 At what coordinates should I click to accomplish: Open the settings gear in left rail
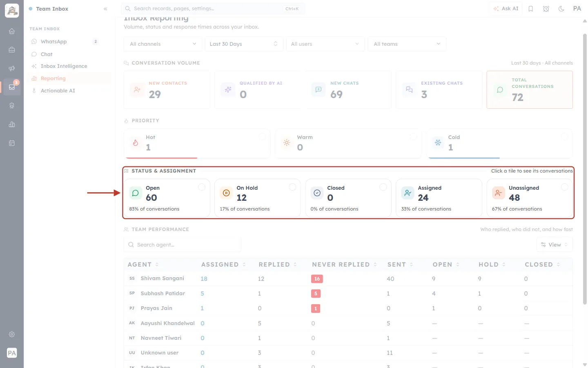(12, 334)
